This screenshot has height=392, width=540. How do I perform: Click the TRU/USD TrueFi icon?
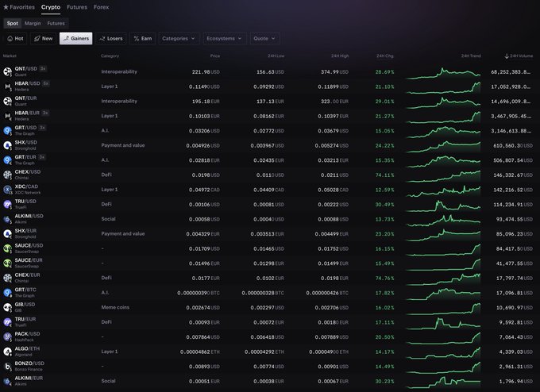click(x=8, y=205)
